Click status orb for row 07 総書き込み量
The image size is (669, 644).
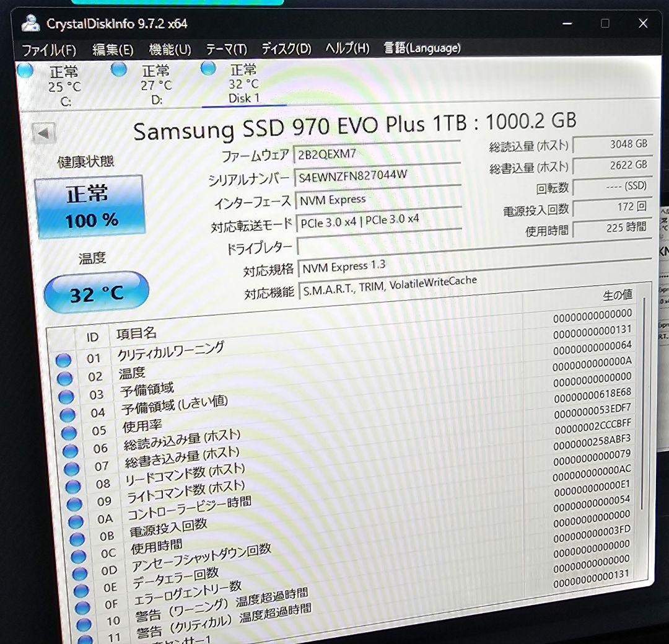pyautogui.click(x=71, y=469)
